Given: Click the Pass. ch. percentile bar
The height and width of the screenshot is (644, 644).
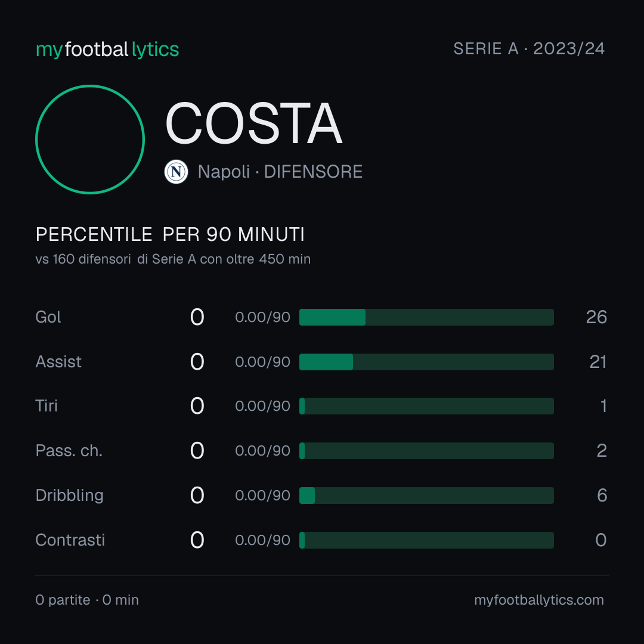Looking at the screenshot, I should click(426, 451).
